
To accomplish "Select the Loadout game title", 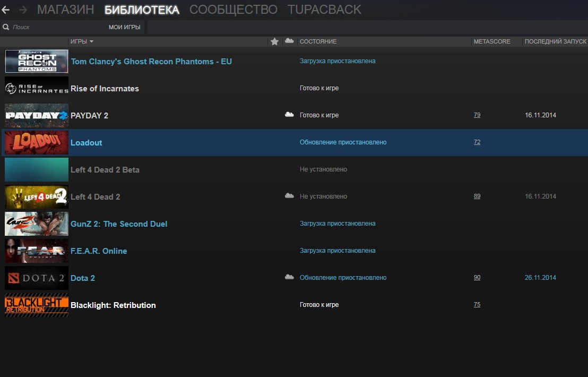I will (x=87, y=142).
